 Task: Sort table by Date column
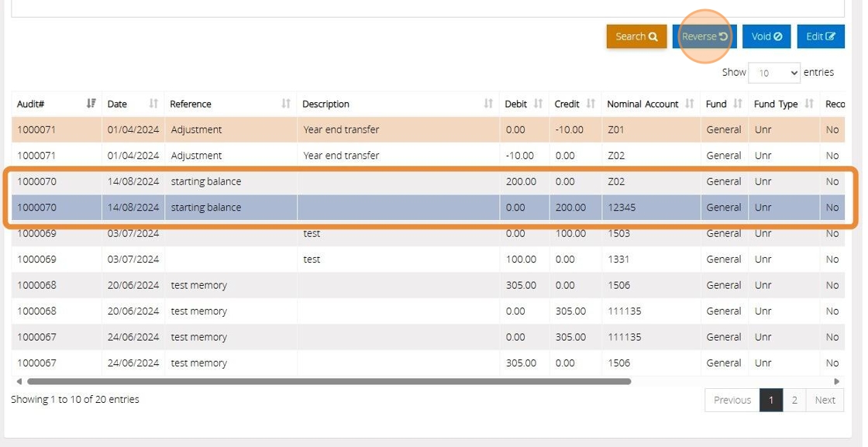[x=133, y=104]
